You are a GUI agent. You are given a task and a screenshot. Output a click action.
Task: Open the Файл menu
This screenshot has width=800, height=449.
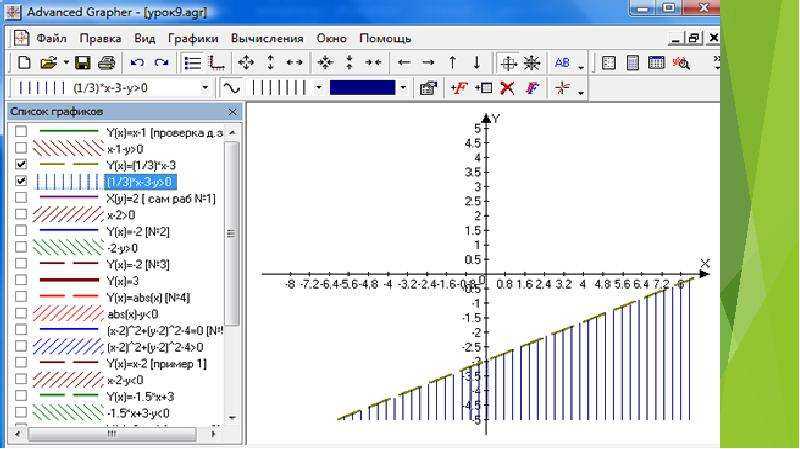51,38
